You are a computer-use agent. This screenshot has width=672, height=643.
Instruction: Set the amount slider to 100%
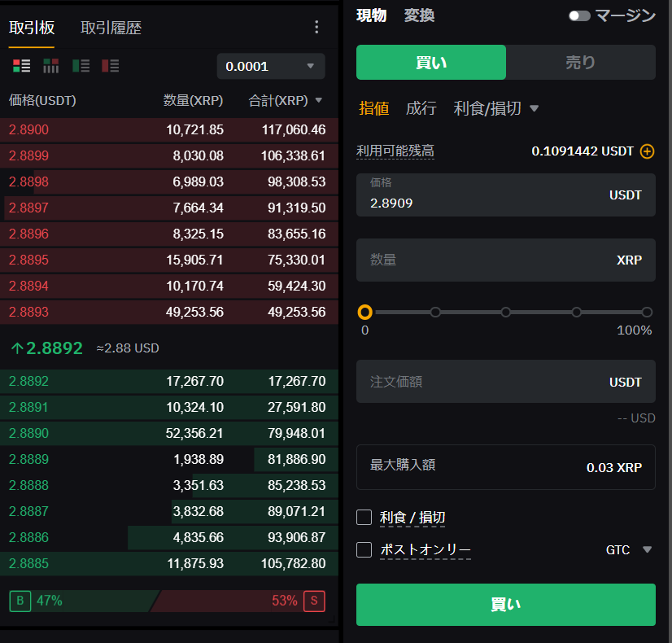tap(647, 312)
